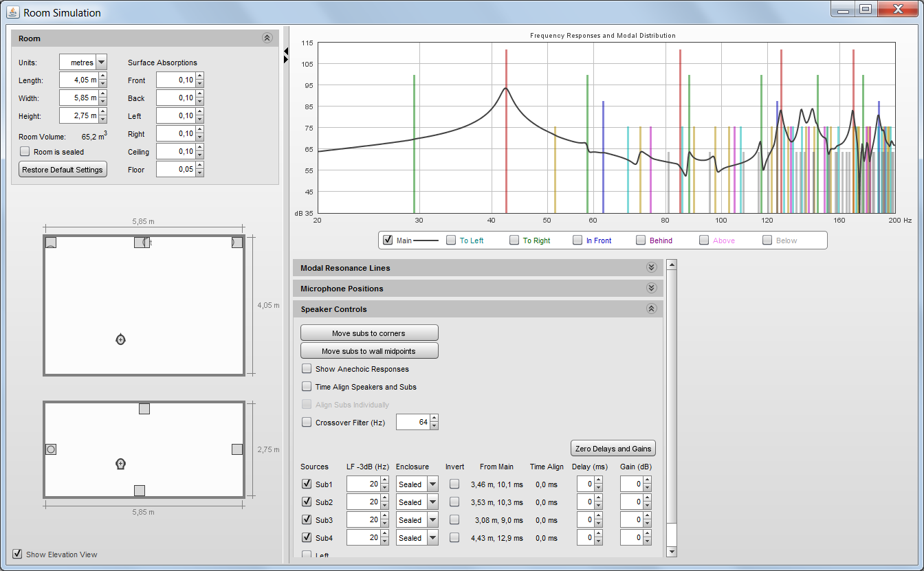Viewport: 924px width, 571px height.
Task: Click the Java icon in title bar
Action: pyautogui.click(x=13, y=12)
